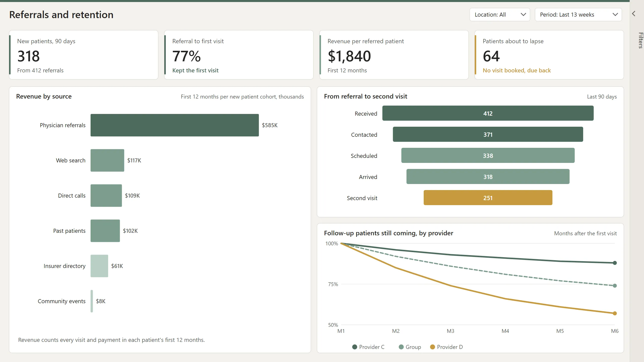Screen dimensions: 644x362
Task: Click the Provider D legend marker
Action: [433, 347]
